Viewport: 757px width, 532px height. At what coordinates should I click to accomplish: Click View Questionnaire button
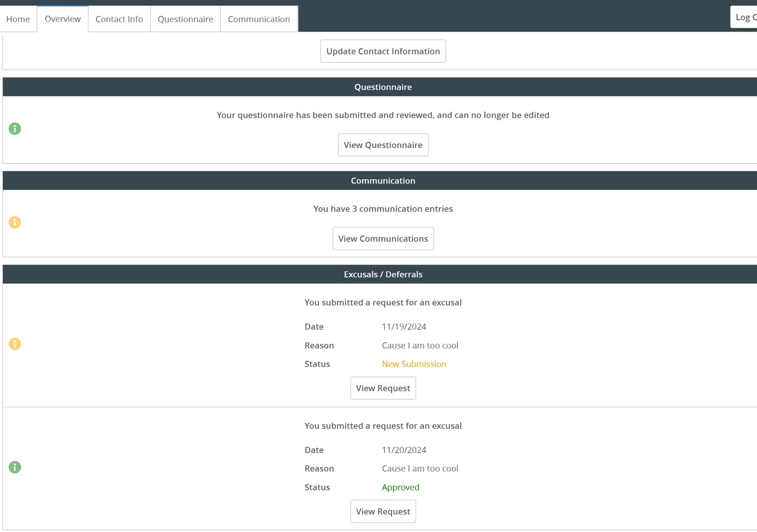coord(383,145)
